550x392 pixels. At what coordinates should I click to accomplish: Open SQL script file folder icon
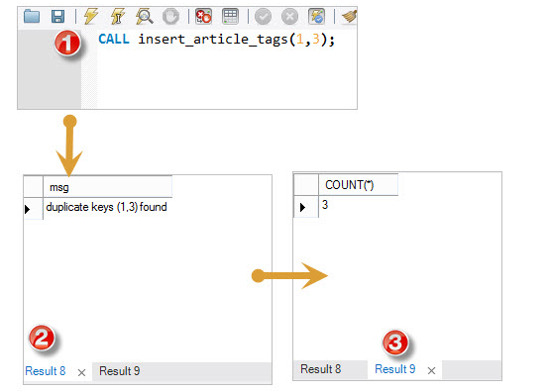[32, 17]
